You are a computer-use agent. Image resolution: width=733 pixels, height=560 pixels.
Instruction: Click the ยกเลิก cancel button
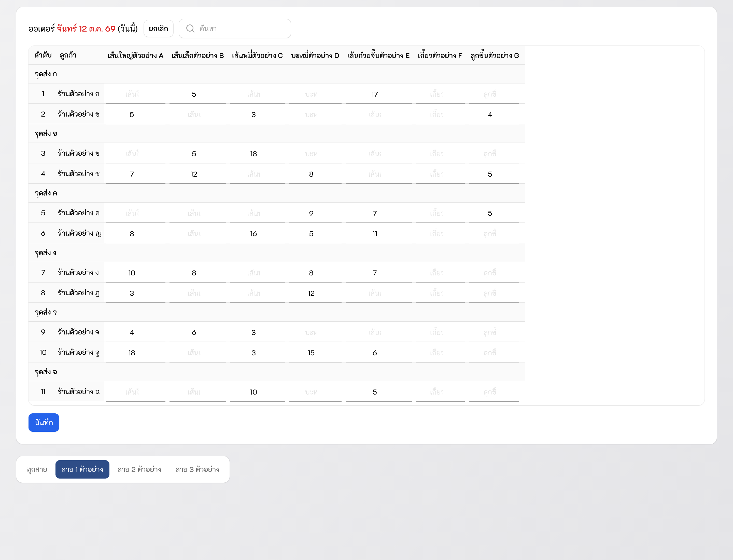coord(158,29)
